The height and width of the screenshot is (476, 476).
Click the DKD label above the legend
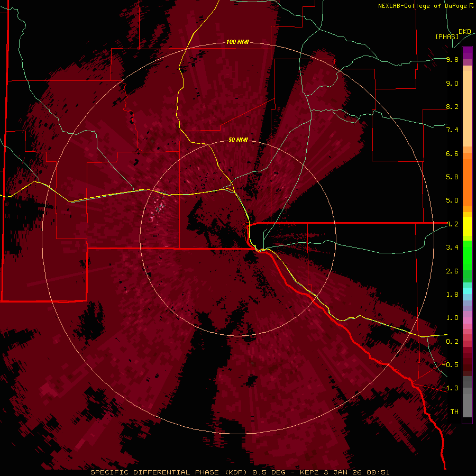[x=465, y=32]
